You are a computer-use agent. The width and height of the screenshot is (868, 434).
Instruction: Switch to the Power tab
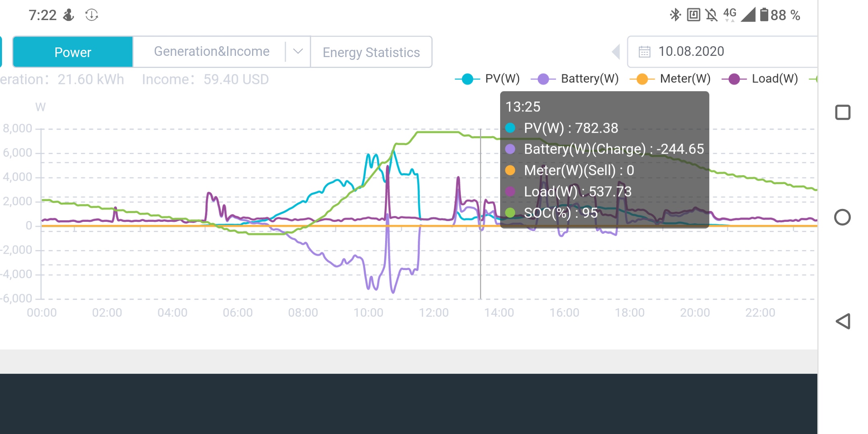pos(73,52)
